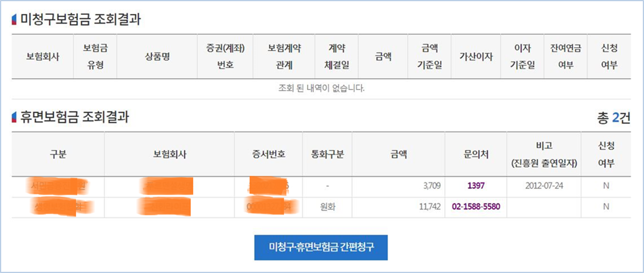The image size is (644, 273).
Task: Click the 1397 contact number link
Action: click(x=476, y=186)
